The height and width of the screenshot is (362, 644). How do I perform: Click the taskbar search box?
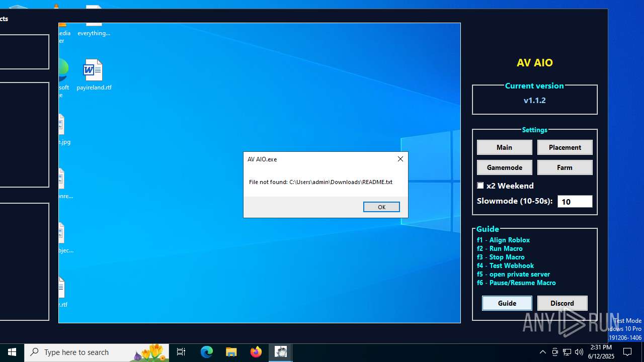click(97, 352)
